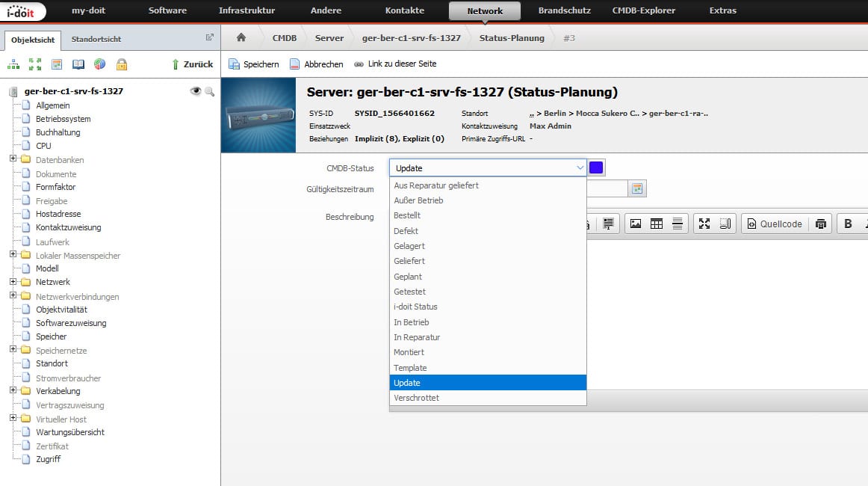This screenshot has height=486, width=868.
Task: Click the server object image thumbnail
Action: pos(258,115)
